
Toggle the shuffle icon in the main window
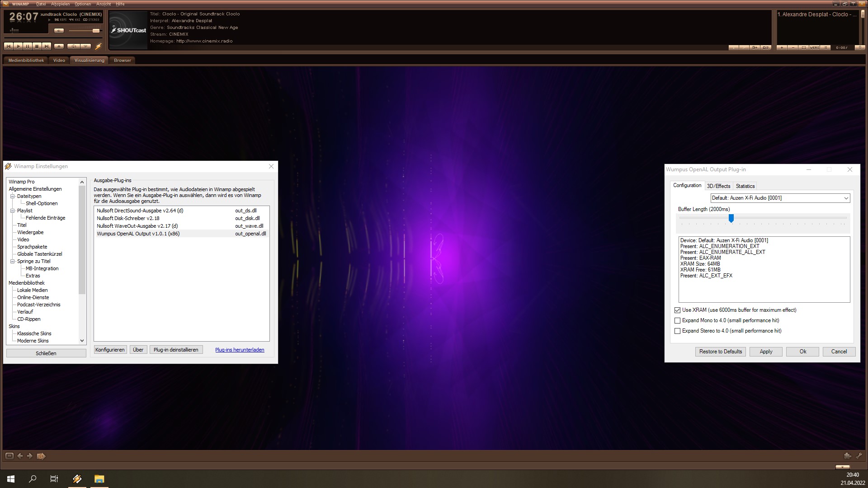tap(73, 46)
